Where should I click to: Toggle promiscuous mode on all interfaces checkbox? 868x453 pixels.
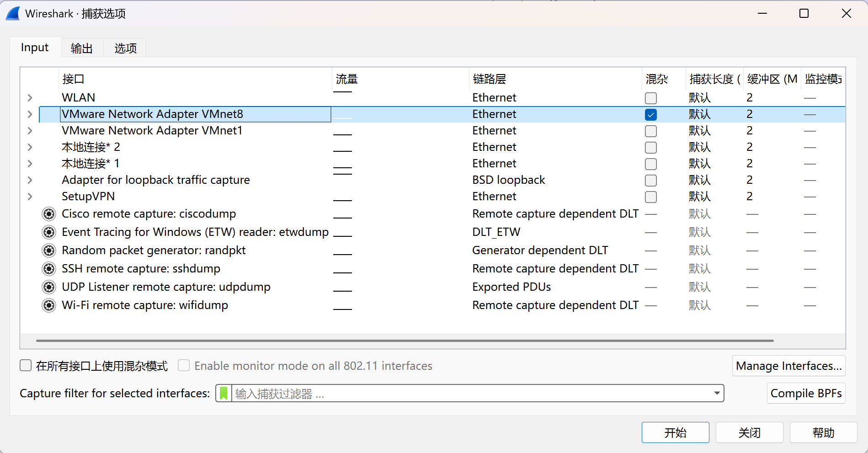pyautogui.click(x=26, y=365)
